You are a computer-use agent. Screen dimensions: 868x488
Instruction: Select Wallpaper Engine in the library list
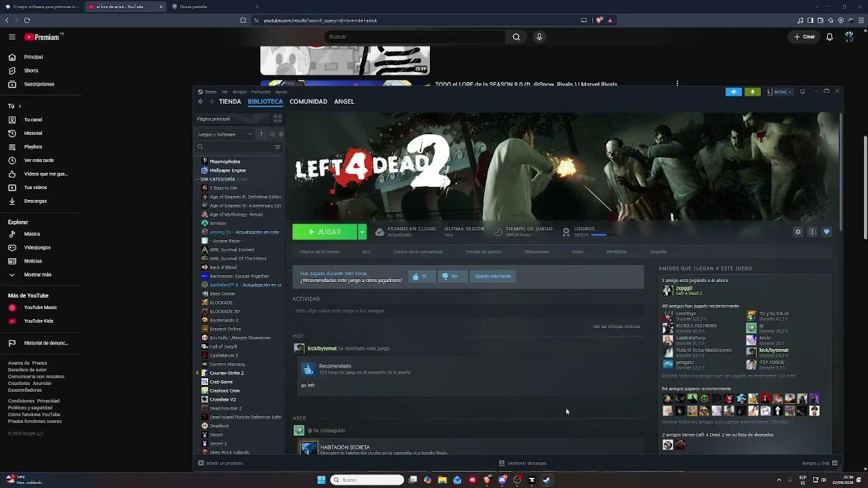click(x=228, y=170)
